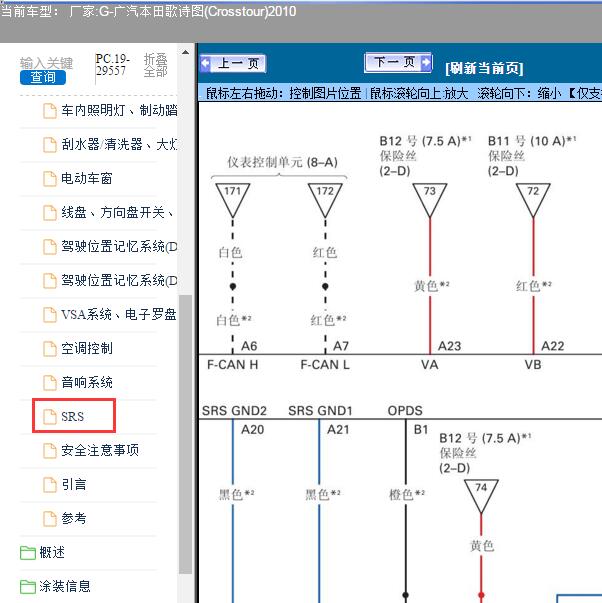
Task: Click the F-CAN H label
Action: pyautogui.click(x=232, y=365)
